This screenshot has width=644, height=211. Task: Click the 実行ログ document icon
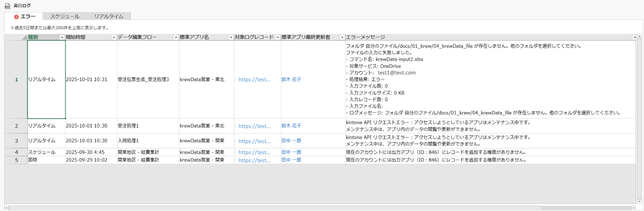click(7, 6)
